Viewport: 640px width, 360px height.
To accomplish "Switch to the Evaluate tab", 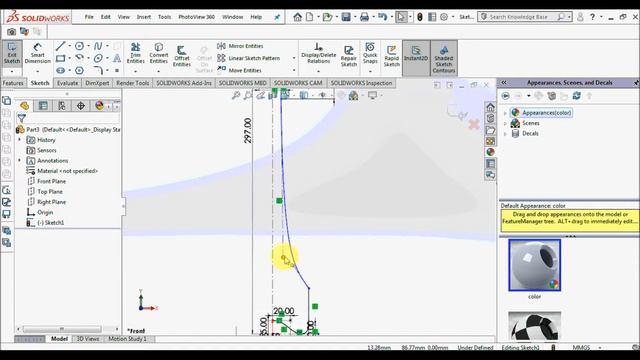I will click(x=67, y=83).
